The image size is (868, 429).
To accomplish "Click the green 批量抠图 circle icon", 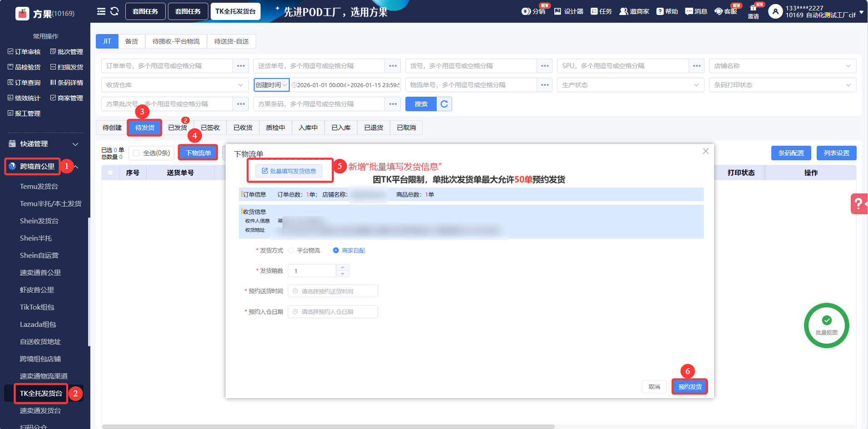I will coord(826,325).
